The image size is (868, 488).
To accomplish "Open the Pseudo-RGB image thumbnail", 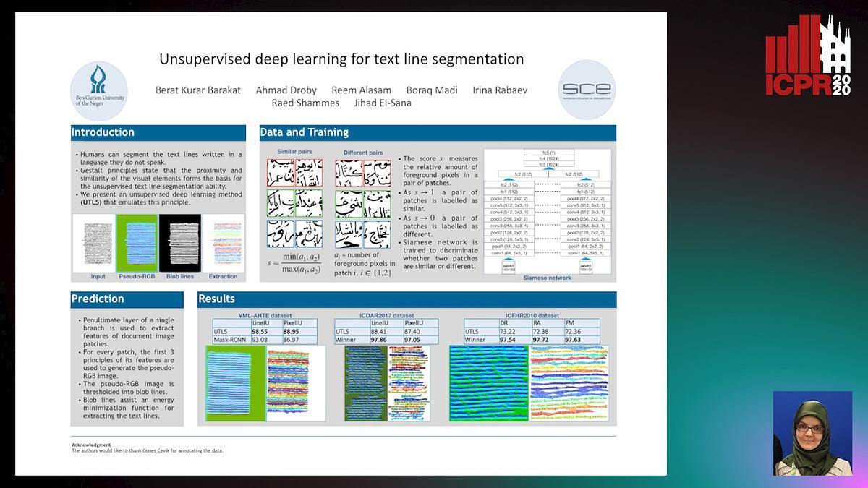I will pos(137,243).
